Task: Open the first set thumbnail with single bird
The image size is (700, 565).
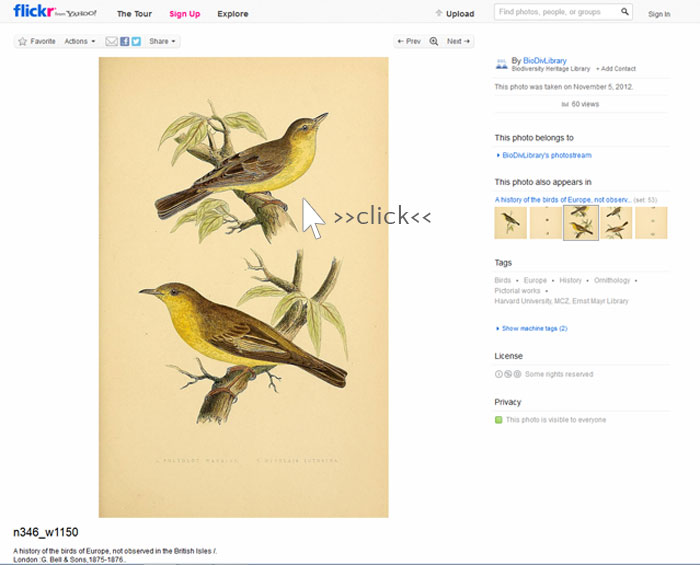Action: point(511,223)
